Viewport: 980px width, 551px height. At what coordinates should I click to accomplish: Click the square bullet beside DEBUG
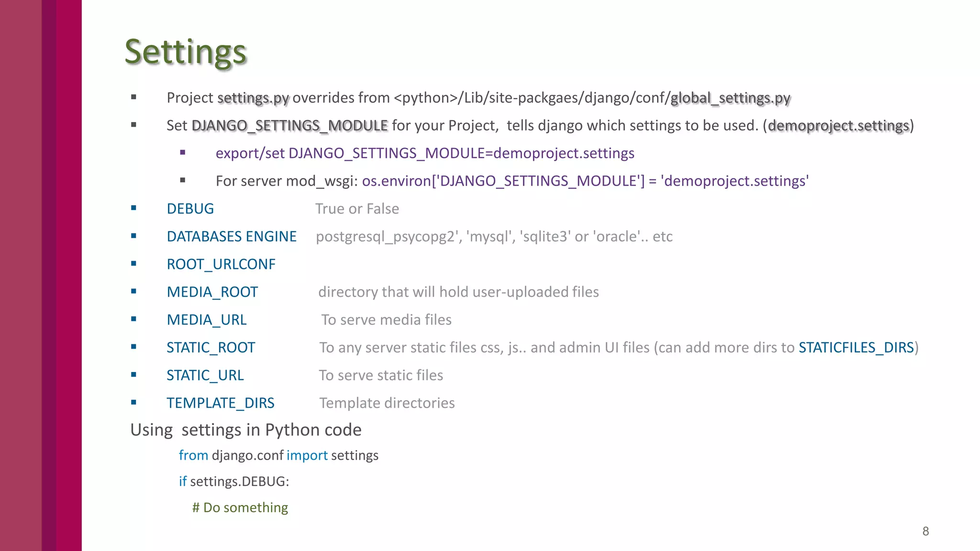point(134,208)
